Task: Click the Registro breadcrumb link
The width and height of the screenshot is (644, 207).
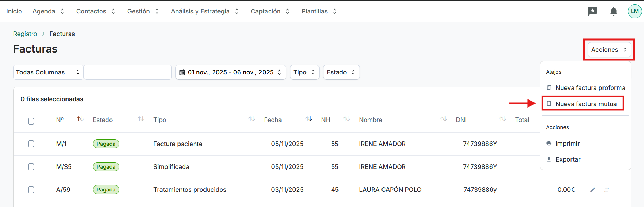Action: click(25, 34)
